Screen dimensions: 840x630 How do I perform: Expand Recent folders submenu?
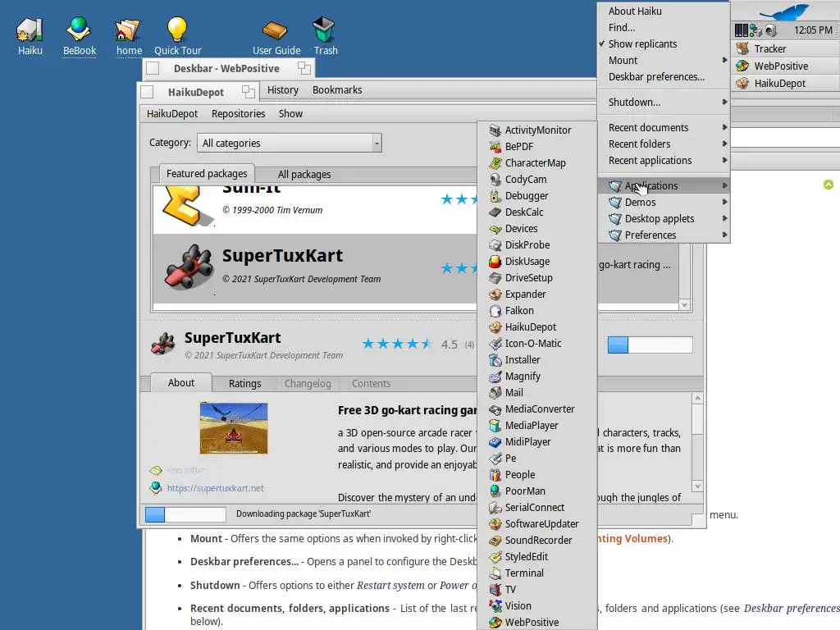click(664, 144)
